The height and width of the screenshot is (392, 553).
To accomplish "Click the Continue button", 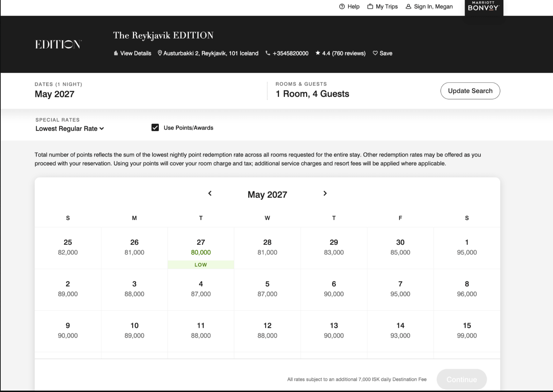I will click(462, 379).
